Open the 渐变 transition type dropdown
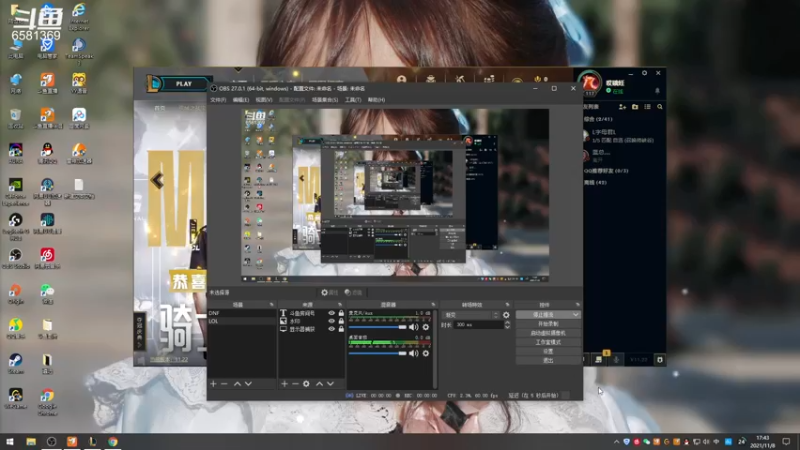 click(471, 315)
